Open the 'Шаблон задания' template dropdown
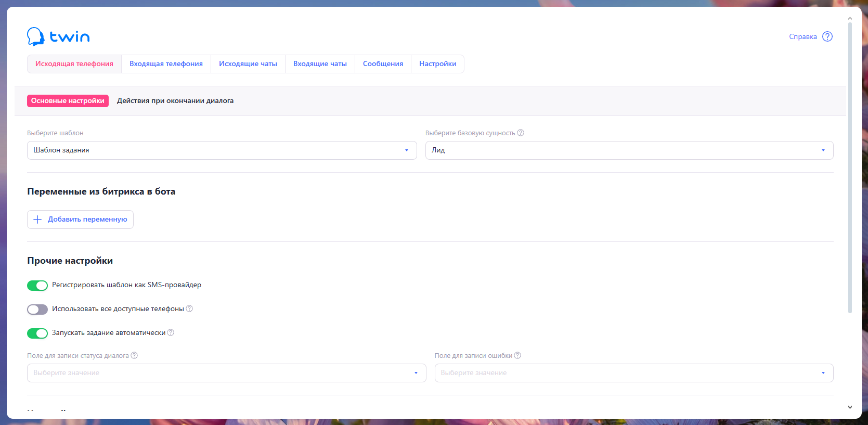The height and width of the screenshot is (425, 868). point(222,150)
